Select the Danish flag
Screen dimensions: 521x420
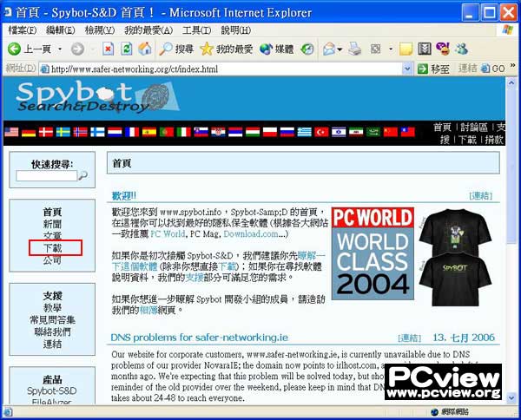(46, 132)
